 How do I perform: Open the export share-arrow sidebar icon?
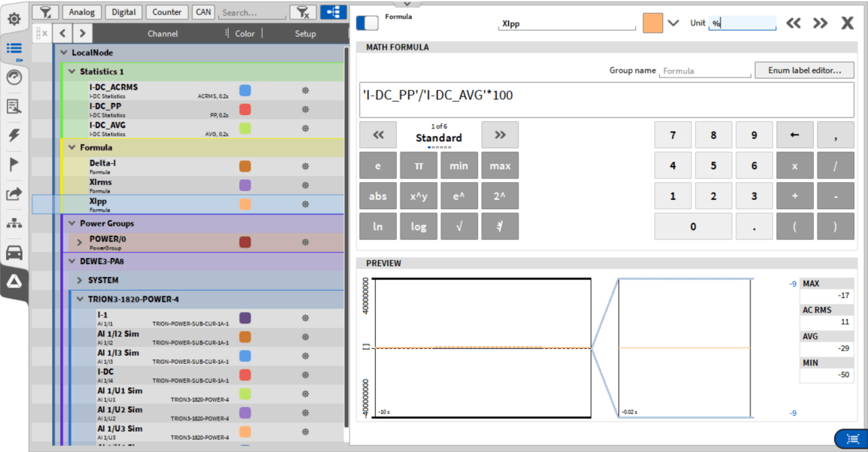point(14,194)
